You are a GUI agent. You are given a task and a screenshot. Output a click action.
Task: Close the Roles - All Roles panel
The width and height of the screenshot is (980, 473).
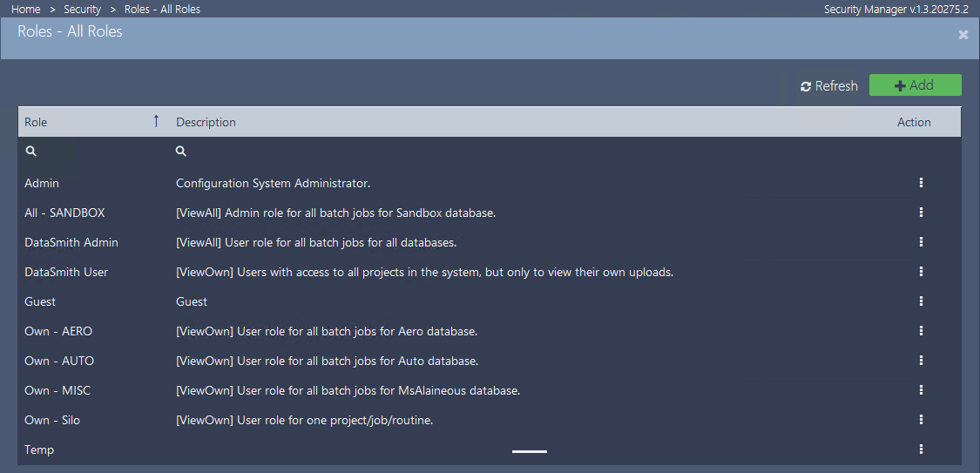pyautogui.click(x=963, y=35)
